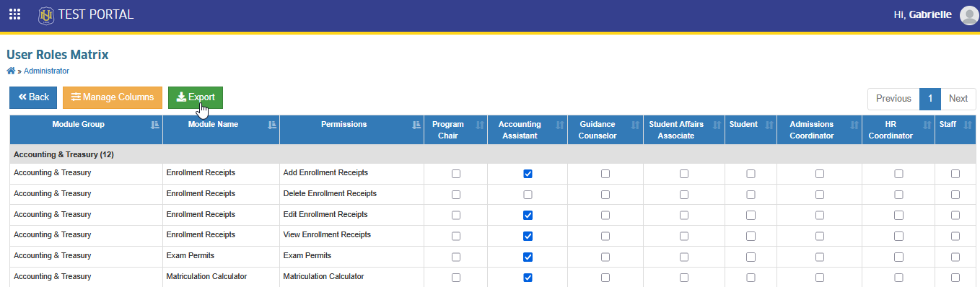Screen dimensions: 980x287
Task: Click the home icon in breadcrumb
Action: coord(11,71)
